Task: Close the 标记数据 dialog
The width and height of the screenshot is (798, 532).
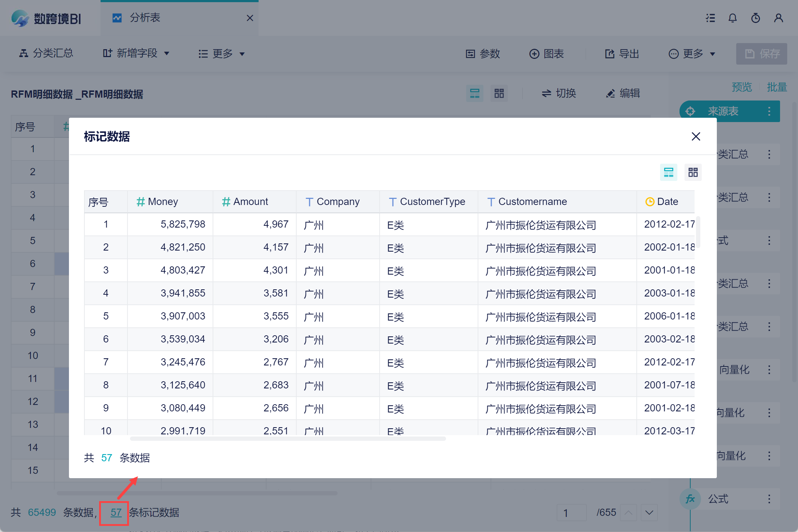Action: (696, 136)
